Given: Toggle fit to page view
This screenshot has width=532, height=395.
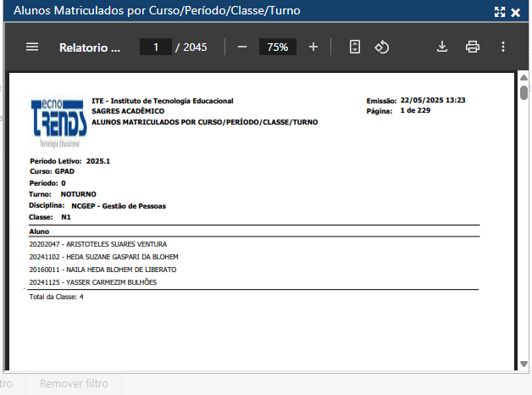Looking at the screenshot, I should 355,47.
